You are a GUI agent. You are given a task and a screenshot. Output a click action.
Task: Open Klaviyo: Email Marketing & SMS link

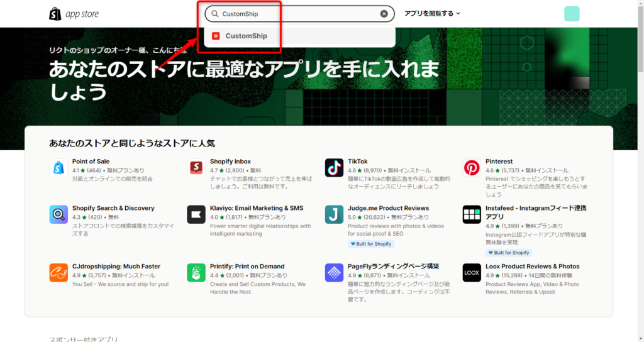point(257,208)
